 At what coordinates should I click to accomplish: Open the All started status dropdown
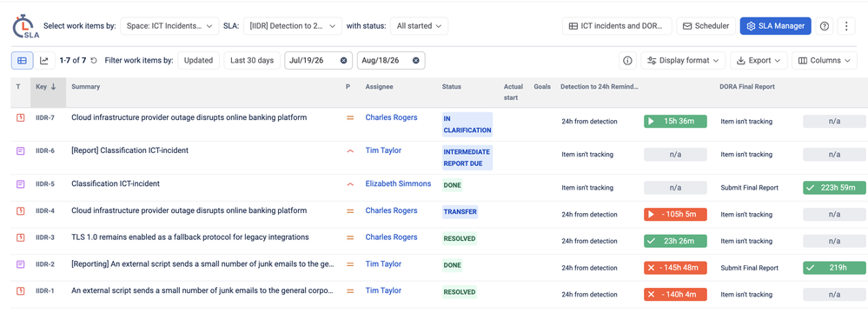pos(419,26)
